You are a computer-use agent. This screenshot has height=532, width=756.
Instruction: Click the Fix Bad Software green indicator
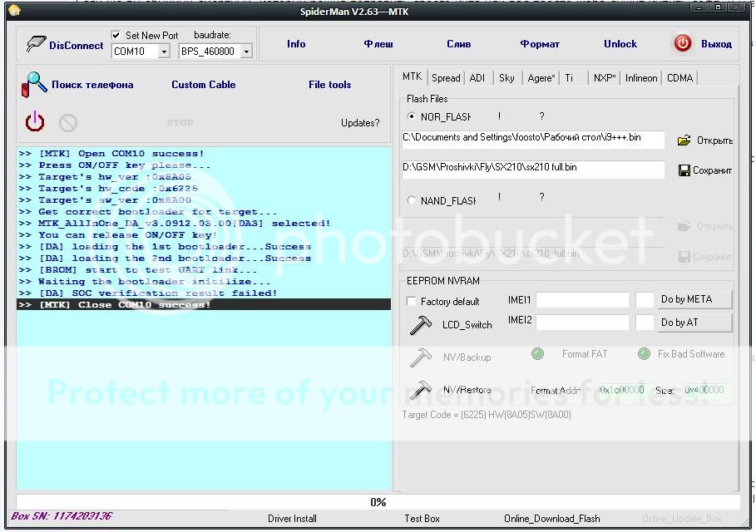coord(644,354)
